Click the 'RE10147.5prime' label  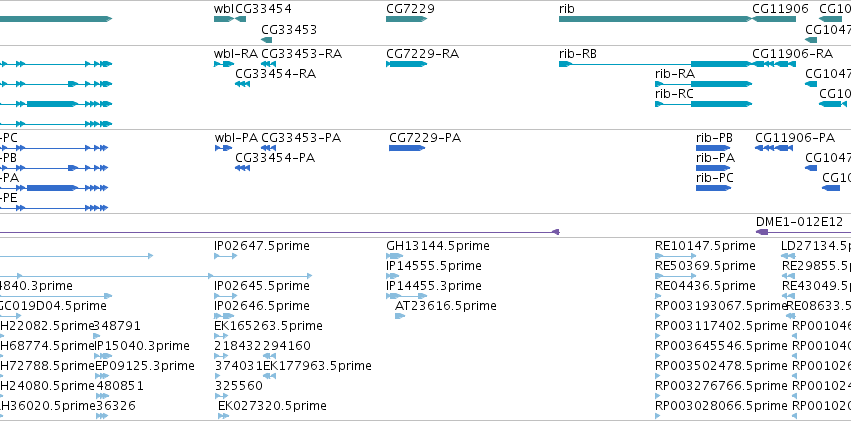pos(705,246)
